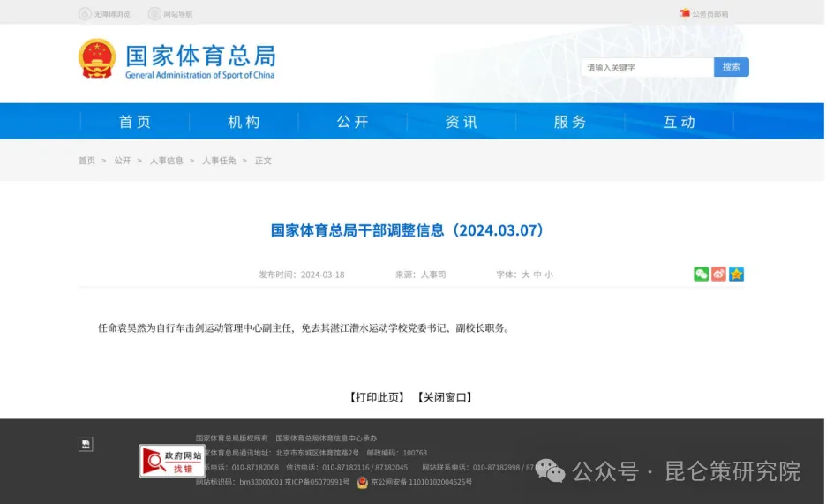
Task: Open the 无障碍浏览 accessibility link
Action: pos(104,14)
